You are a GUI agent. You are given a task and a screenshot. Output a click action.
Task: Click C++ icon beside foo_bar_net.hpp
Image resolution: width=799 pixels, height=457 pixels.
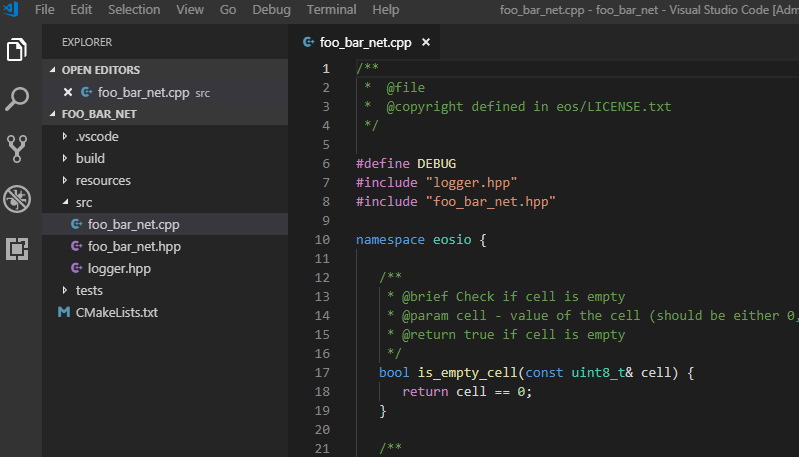click(x=76, y=246)
